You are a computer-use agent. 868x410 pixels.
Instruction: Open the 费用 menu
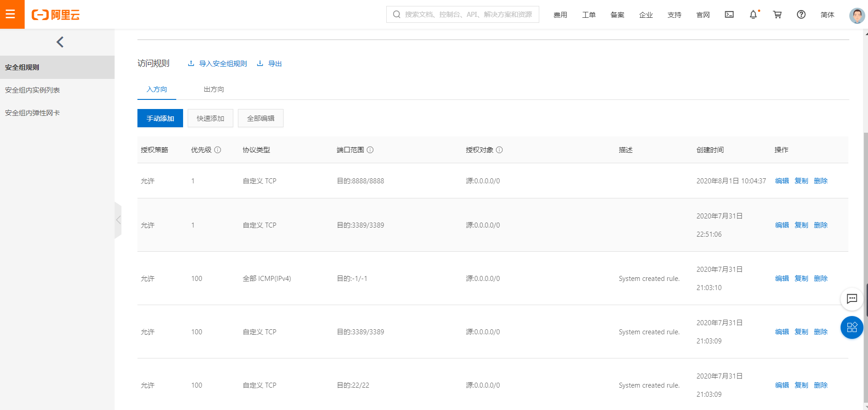pyautogui.click(x=560, y=15)
